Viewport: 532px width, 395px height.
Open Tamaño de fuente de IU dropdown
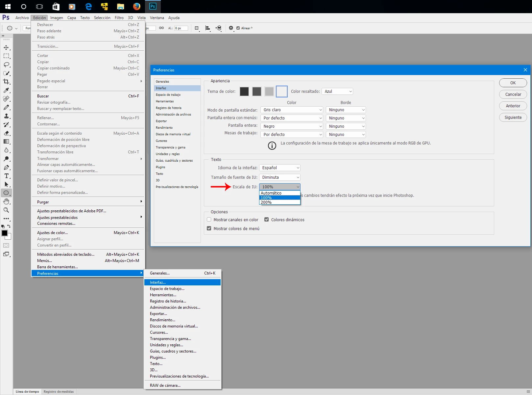(280, 177)
